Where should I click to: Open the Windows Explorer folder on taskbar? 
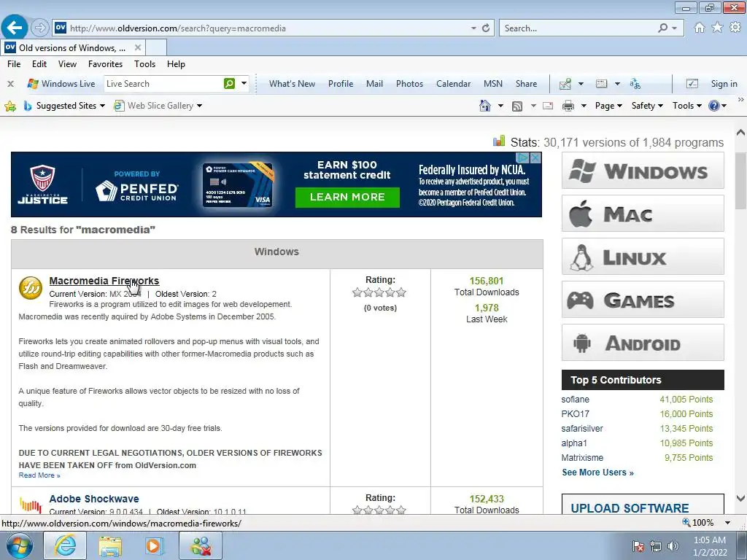(110, 545)
